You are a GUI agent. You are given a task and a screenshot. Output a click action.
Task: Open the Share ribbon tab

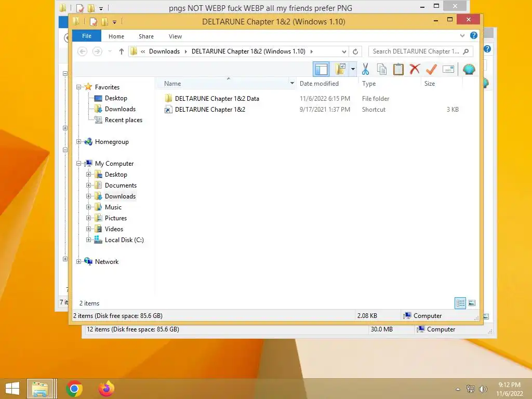[x=146, y=36]
